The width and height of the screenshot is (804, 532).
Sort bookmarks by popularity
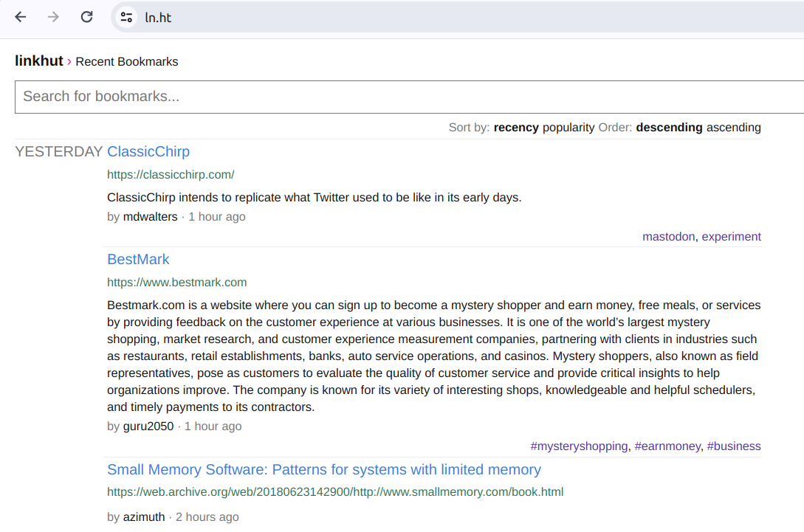(568, 128)
